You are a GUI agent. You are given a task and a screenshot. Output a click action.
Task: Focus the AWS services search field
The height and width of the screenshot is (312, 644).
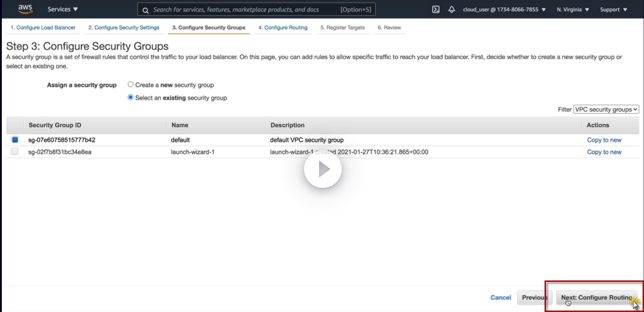coord(243,9)
